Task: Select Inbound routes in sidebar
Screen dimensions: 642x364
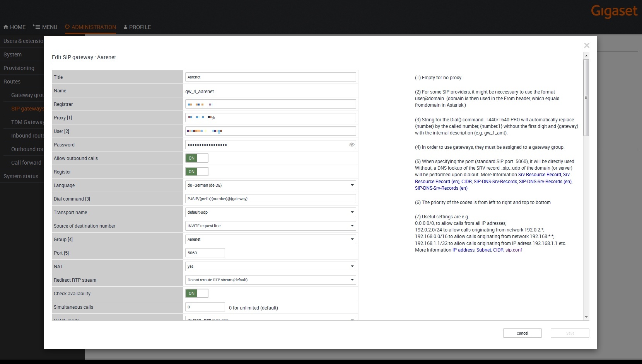Action: click(x=27, y=136)
